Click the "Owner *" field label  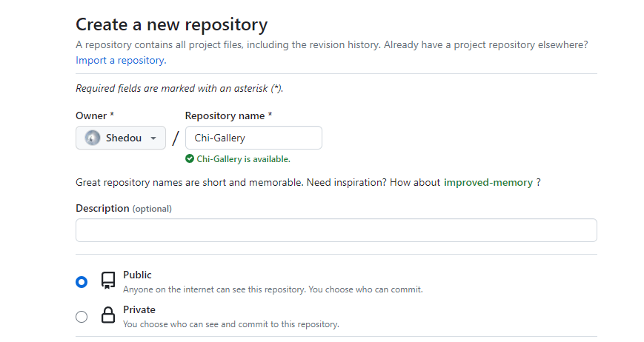[95, 115]
